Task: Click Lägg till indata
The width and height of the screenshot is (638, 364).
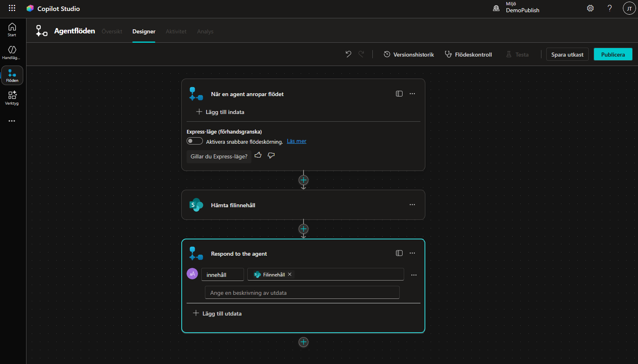Action: (x=220, y=112)
